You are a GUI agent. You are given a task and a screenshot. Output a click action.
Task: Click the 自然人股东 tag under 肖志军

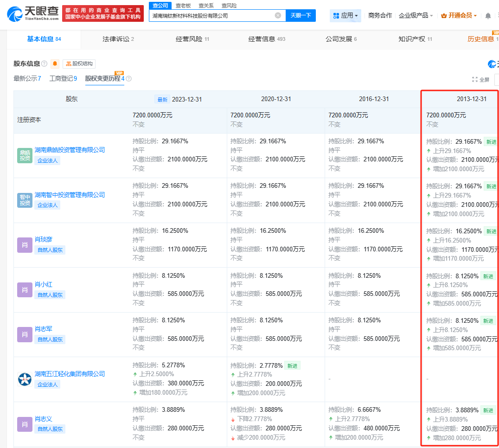click(x=50, y=339)
